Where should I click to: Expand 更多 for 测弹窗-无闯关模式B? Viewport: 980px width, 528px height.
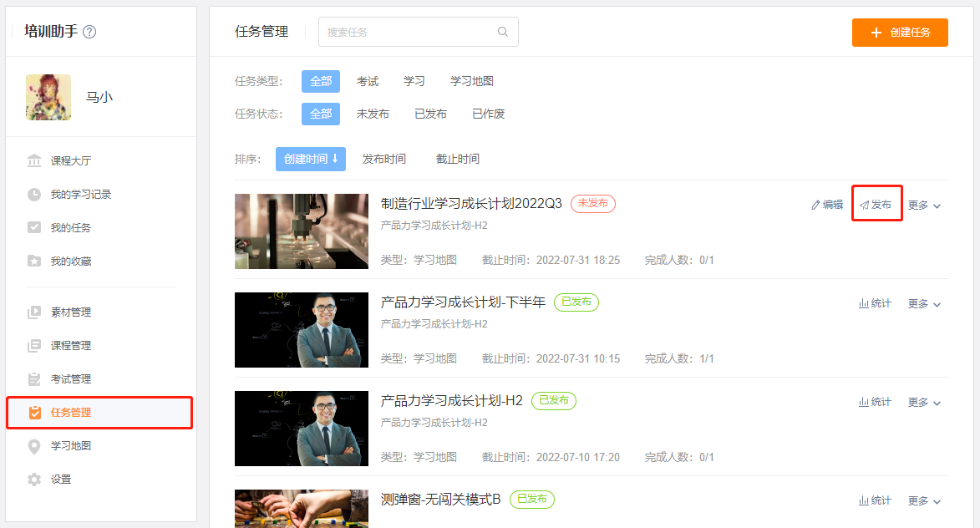924,501
